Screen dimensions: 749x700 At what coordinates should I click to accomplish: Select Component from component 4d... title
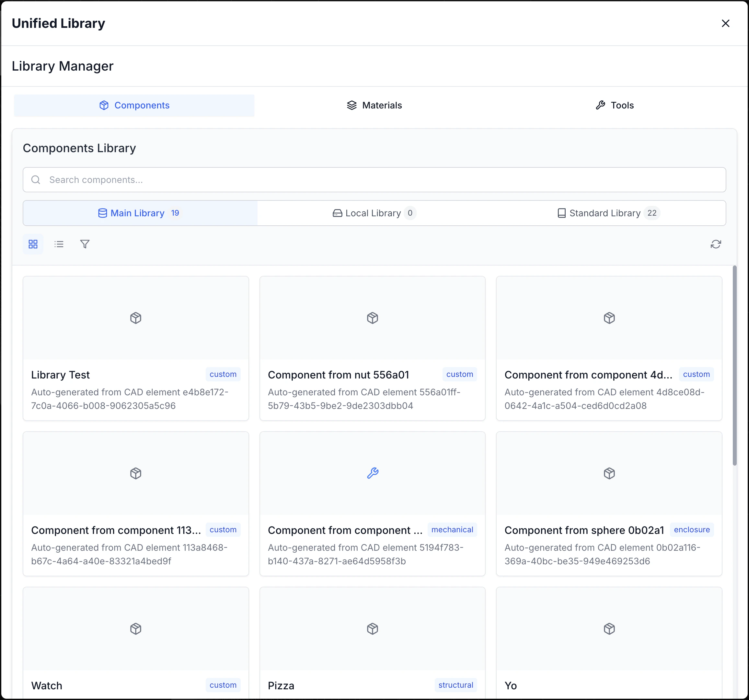pos(588,375)
